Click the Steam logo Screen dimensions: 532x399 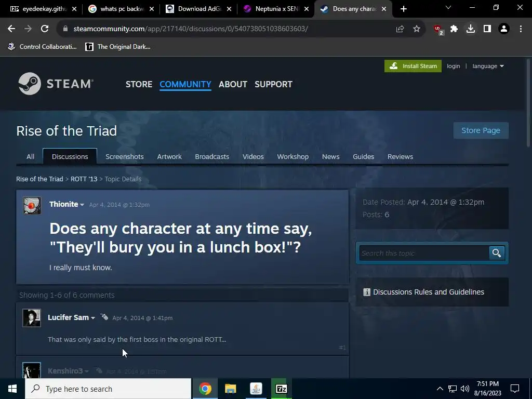(x=56, y=84)
